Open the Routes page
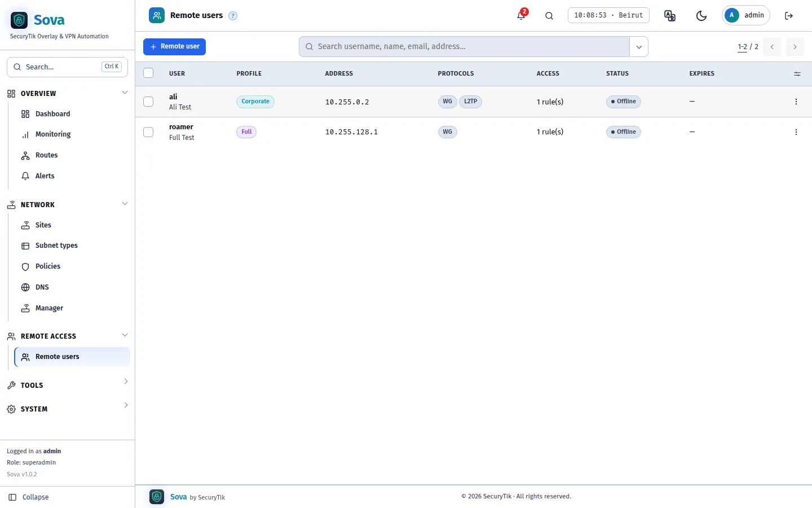 tap(72, 155)
